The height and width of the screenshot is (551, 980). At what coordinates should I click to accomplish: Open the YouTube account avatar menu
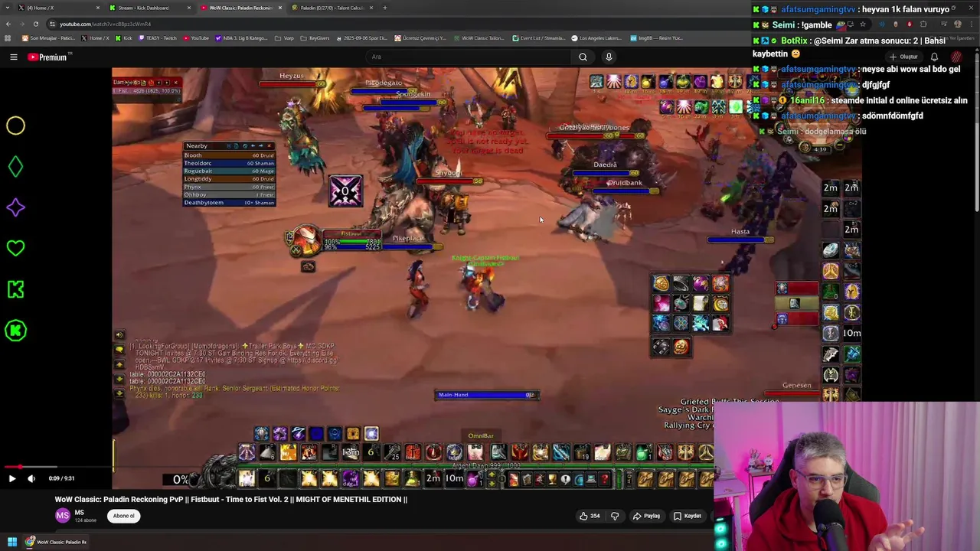click(x=956, y=57)
